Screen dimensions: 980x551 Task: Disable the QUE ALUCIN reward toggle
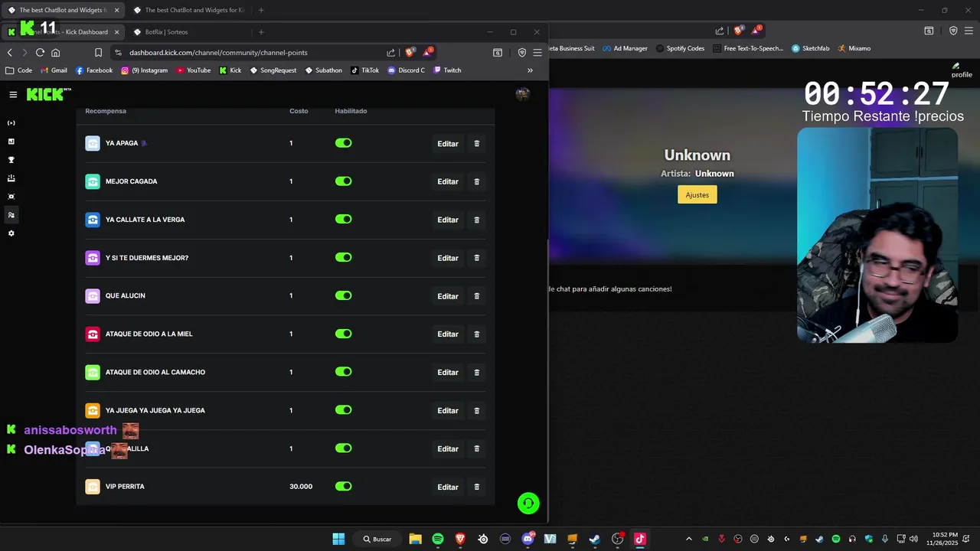coord(344,295)
